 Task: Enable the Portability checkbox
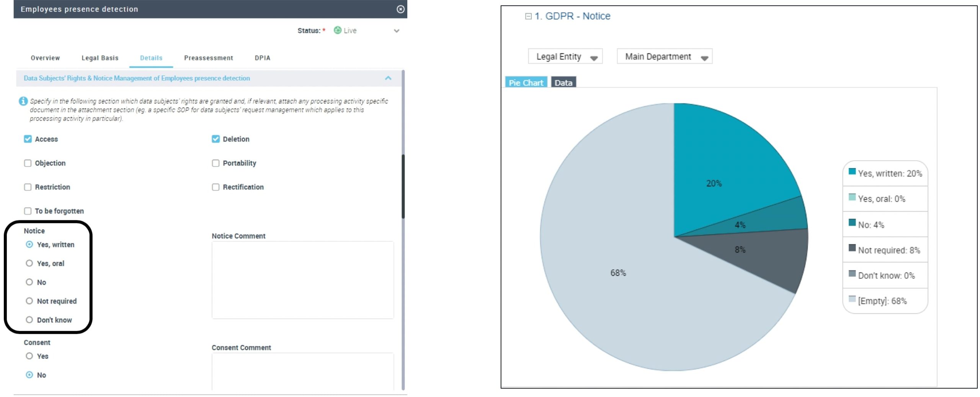pos(216,163)
